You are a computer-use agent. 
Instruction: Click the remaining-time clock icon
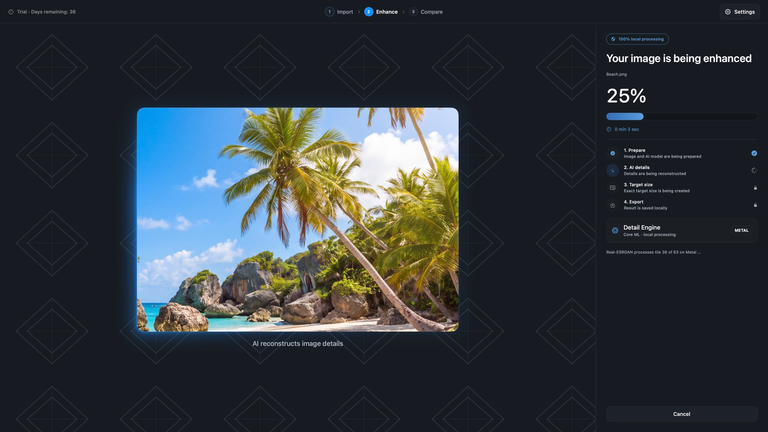pyautogui.click(x=609, y=129)
